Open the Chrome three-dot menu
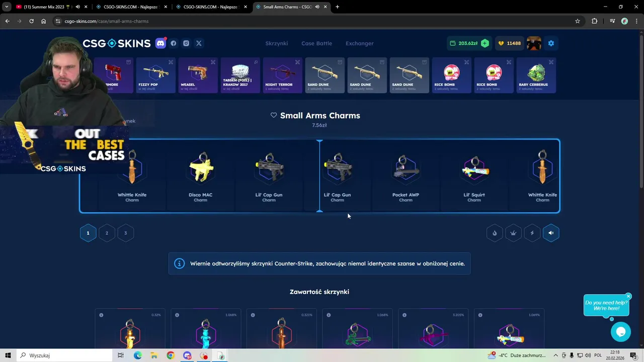The width and height of the screenshot is (644, 362). (636, 21)
